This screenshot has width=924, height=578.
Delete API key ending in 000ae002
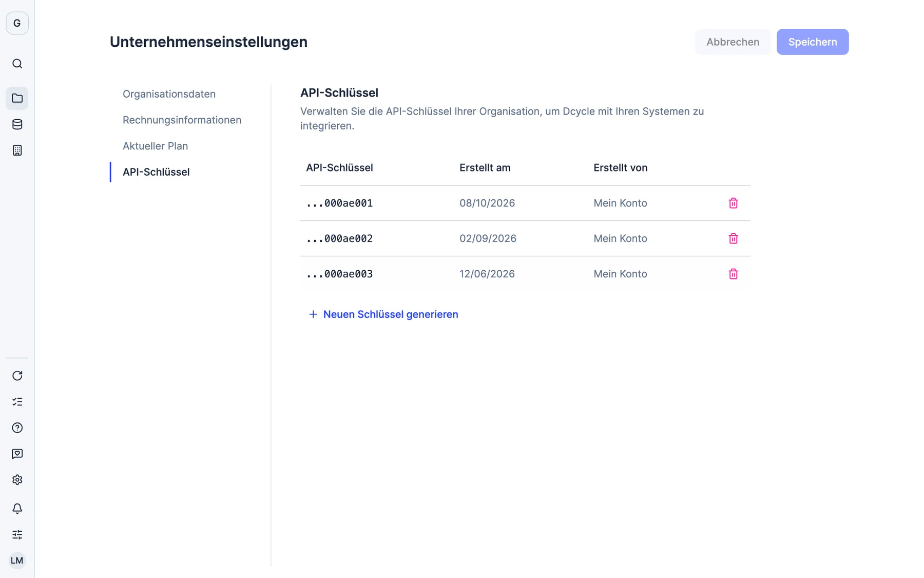[733, 238]
